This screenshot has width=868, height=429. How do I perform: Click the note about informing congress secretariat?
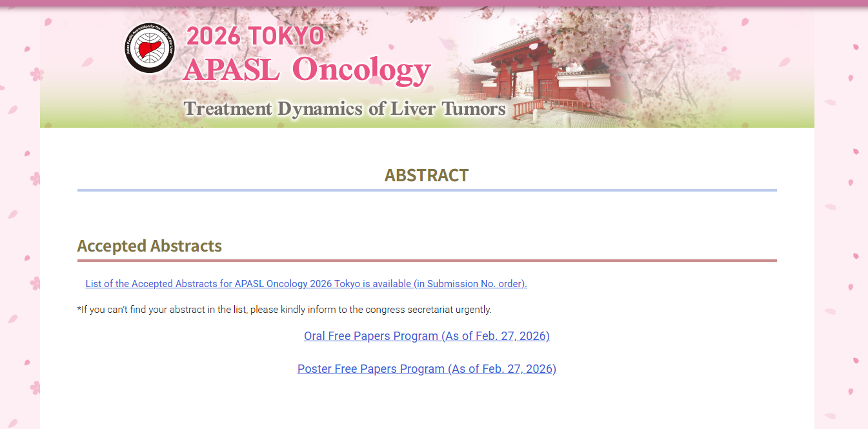[x=284, y=310]
